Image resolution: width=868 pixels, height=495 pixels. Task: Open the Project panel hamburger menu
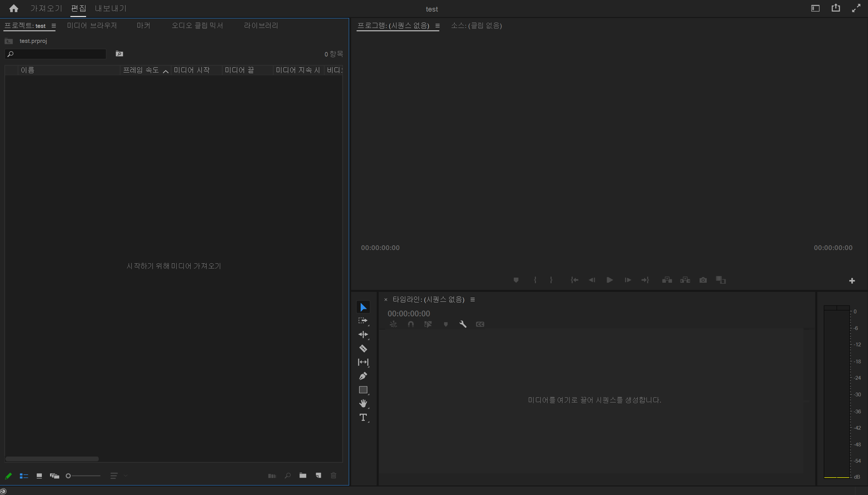pos(53,26)
